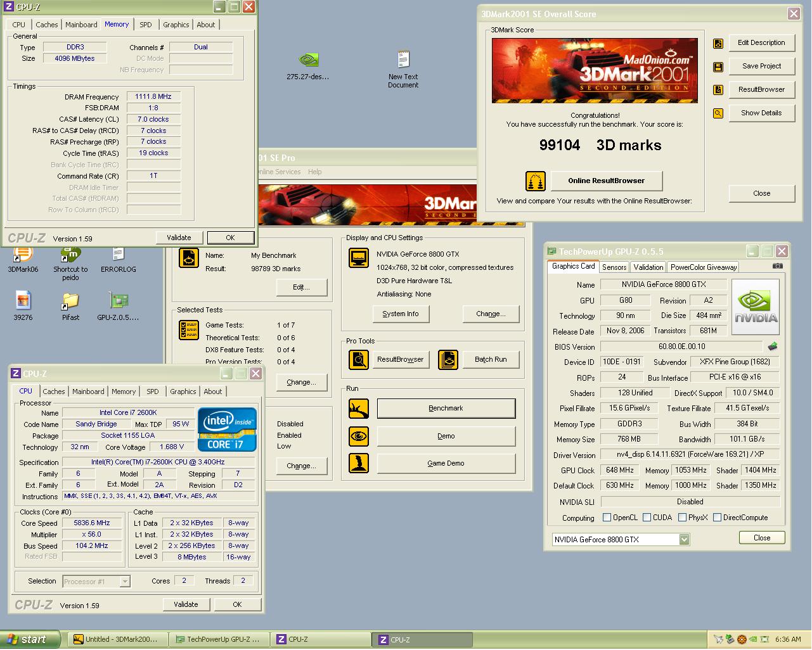Click the Selected Tests checklist icon
This screenshot has height=650, width=812.
[x=189, y=330]
